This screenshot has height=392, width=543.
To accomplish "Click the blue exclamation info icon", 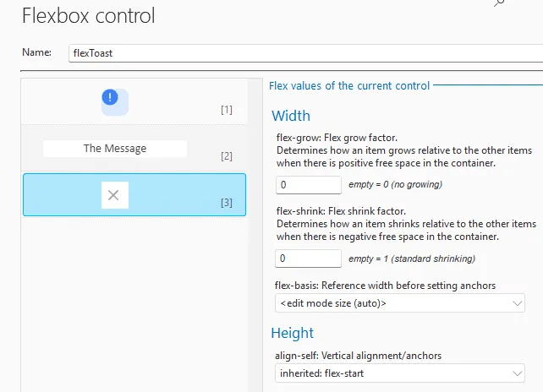I will pos(110,98).
